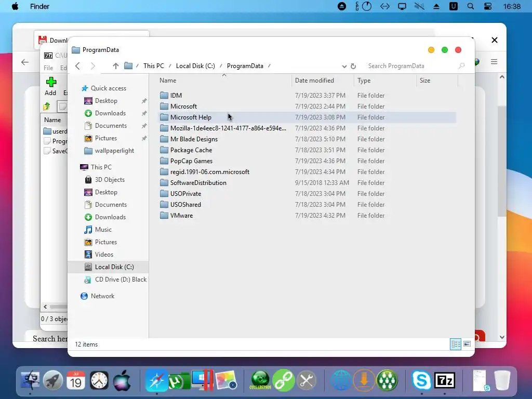The height and width of the screenshot is (399, 532).
Task: Open Desktop under Quick access
Action: tap(106, 101)
